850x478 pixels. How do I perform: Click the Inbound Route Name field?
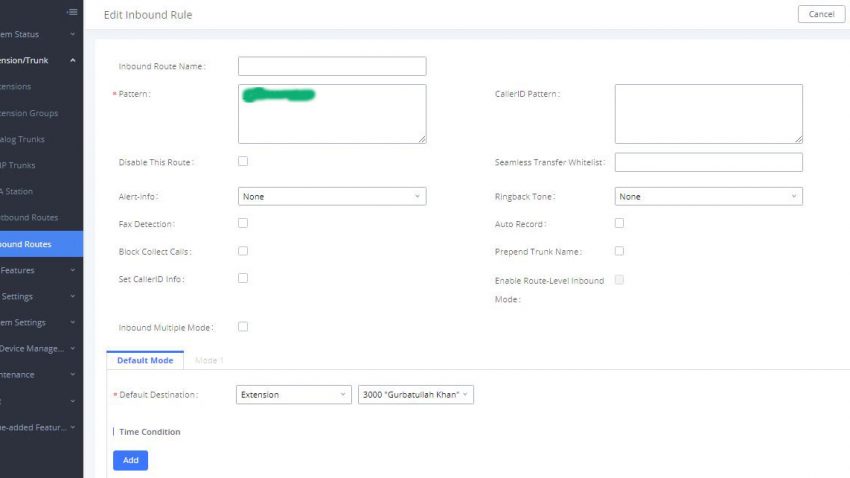click(x=332, y=66)
